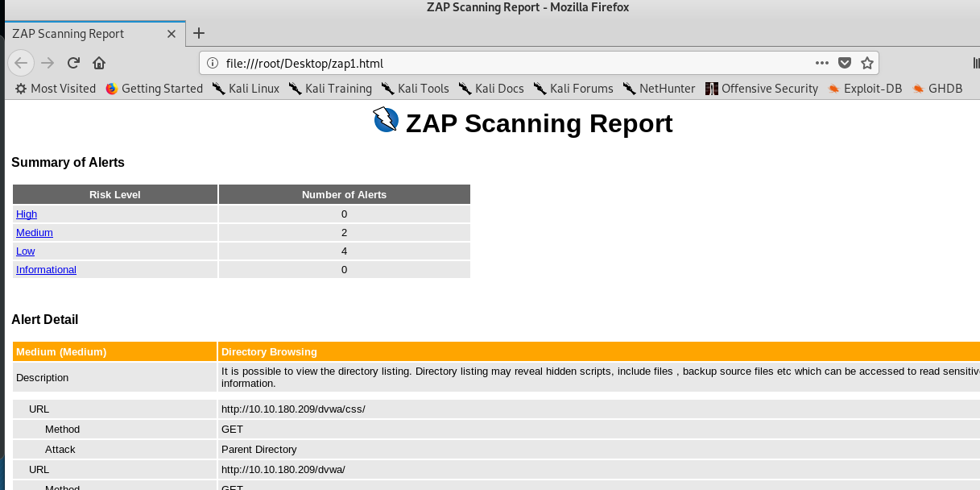This screenshot has height=490, width=980.
Task: Select the alert count '2' for Medium
Action: (x=345, y=233)
